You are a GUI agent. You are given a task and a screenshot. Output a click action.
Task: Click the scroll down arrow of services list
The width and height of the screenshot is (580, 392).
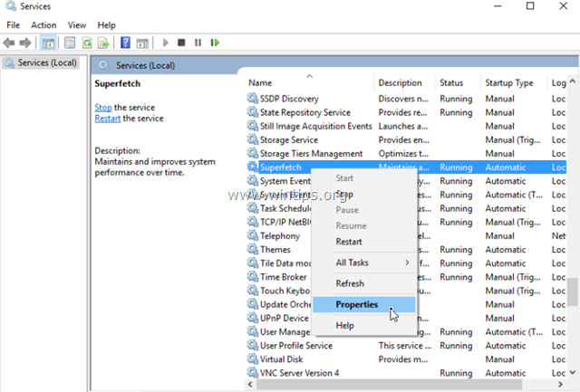pyautogui.click(x=573, y=372)
